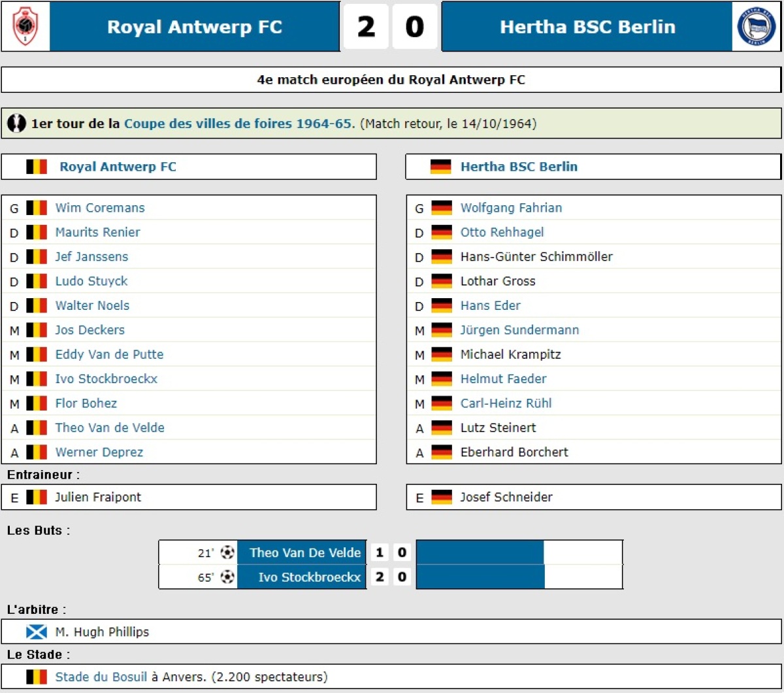Click the Royal Antwerp FC club crest
The width and height of the screenshot is (784, 693).
[26, 26]
